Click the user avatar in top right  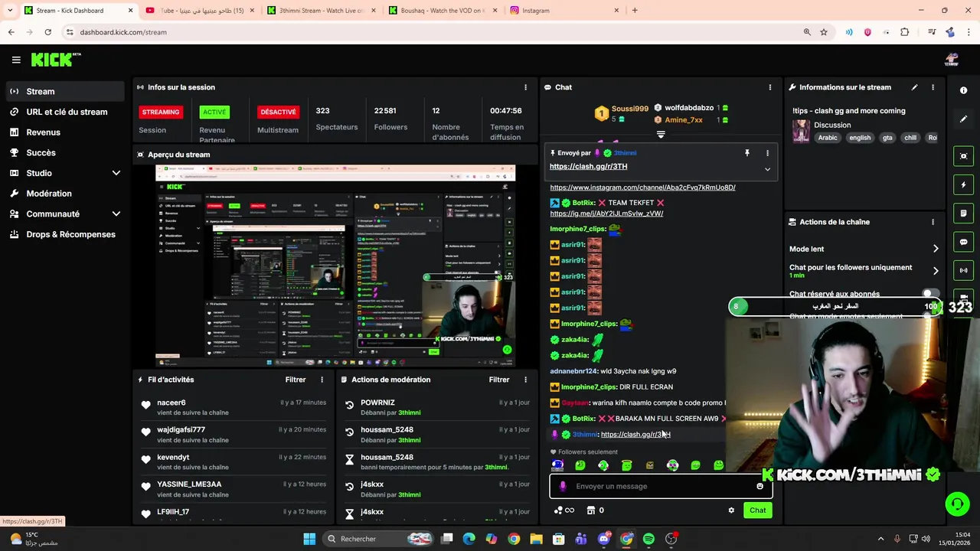(952, 60)
